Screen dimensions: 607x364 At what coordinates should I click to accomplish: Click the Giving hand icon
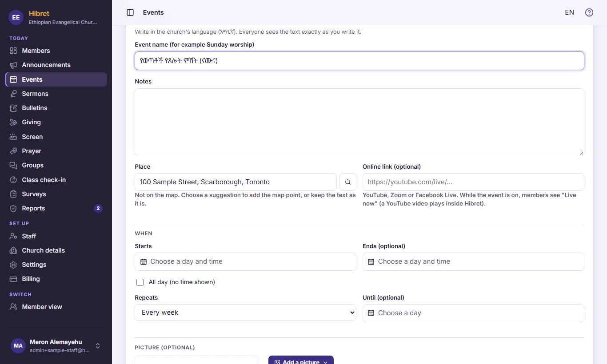click(x=13, y=122)
